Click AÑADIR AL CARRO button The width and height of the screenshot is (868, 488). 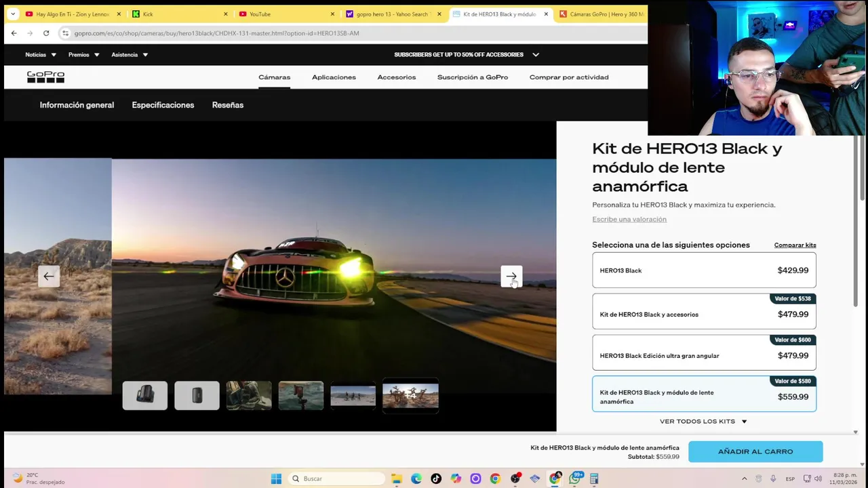pyautogui.click(x=755, y=451)
